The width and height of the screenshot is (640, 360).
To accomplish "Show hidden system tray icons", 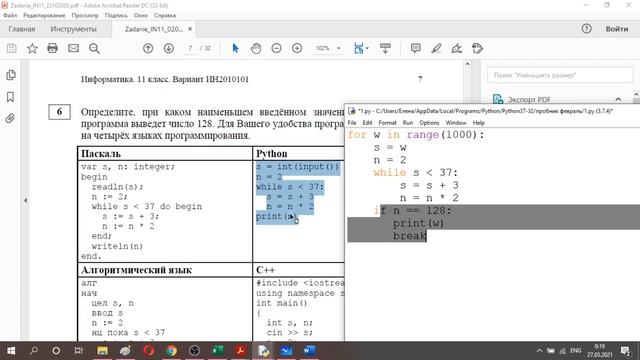I will 539,351.
